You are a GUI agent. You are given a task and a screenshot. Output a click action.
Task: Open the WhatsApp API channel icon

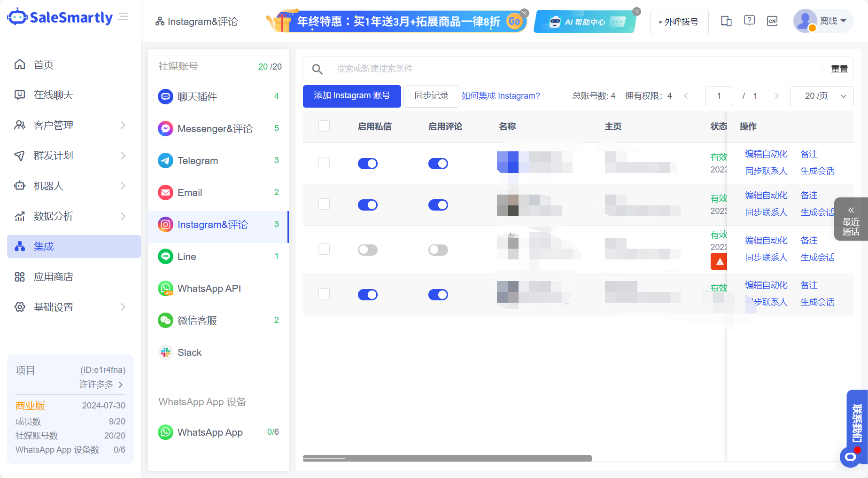point(165,289)
